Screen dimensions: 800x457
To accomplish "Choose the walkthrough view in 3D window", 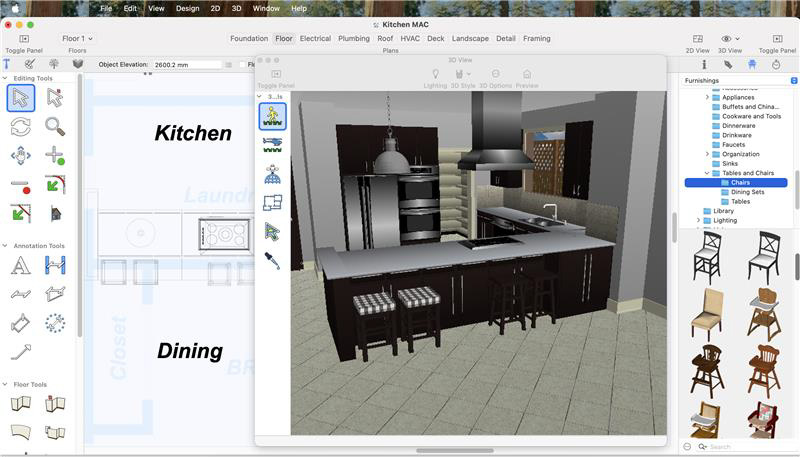I will 272,116.
